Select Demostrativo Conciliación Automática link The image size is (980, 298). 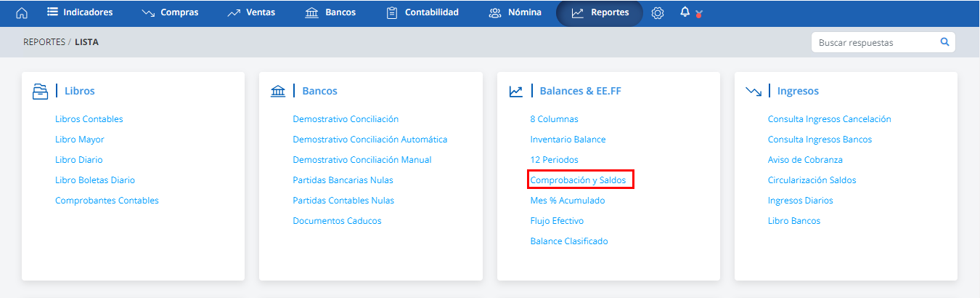point(370,140)
